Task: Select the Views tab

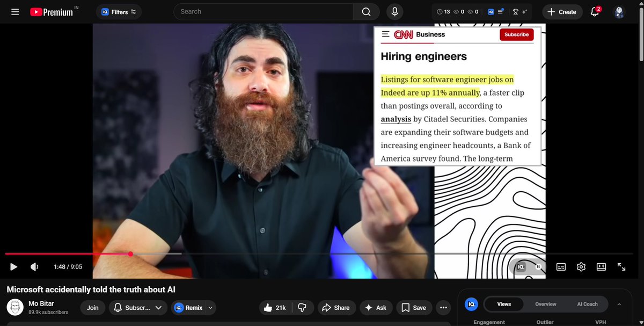Action: click(x=504, y=304)
